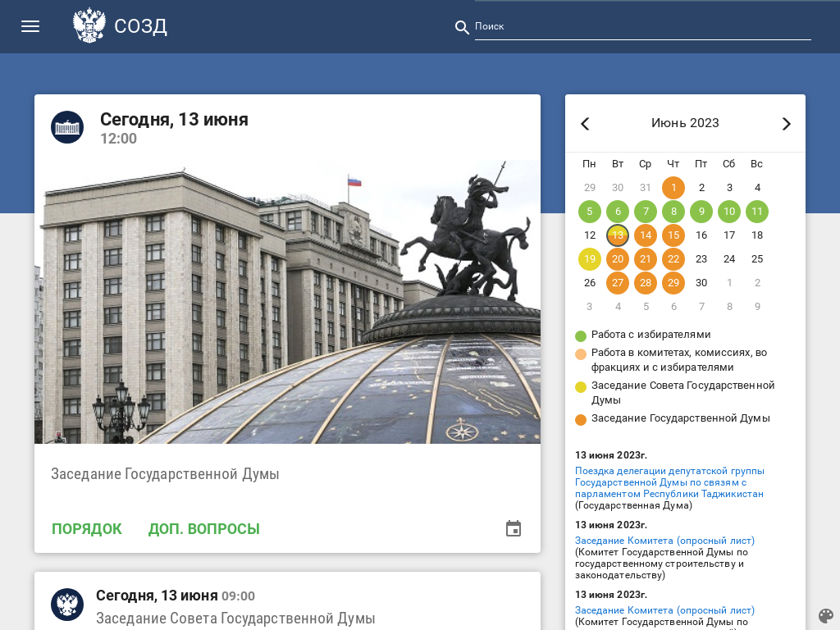This screenshot has height=630, width=840.
Task: Open the color theme palette icon
Action: 825,615
